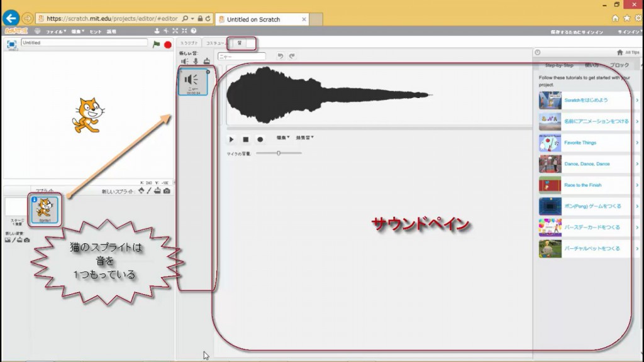The width and height of the screenshot is (644, 362).
Task: Go to All Tips home
Action: [x=628, y=52]
